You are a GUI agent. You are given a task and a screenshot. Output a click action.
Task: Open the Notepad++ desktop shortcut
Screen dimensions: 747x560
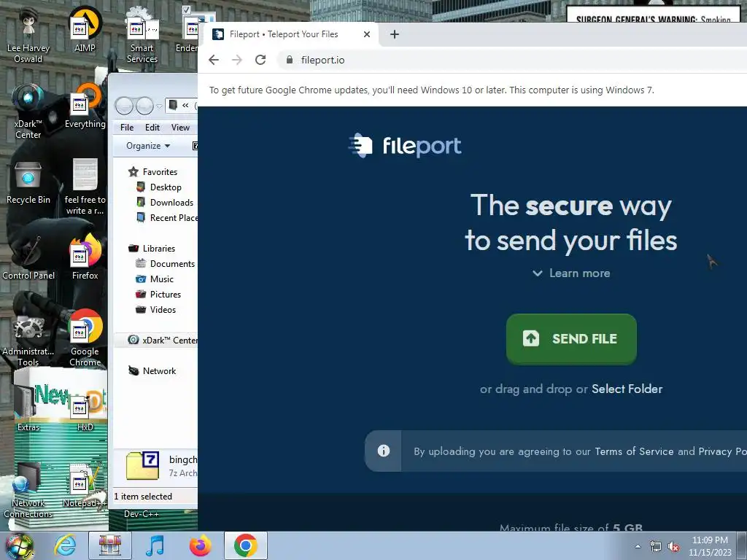pos(85,486)
